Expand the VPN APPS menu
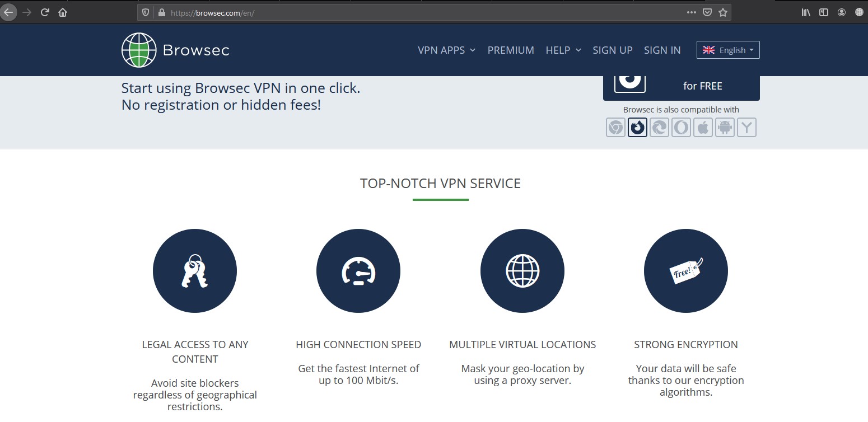Image resolution: width=868 pixels, height=422 pixels. coord(446,50)
